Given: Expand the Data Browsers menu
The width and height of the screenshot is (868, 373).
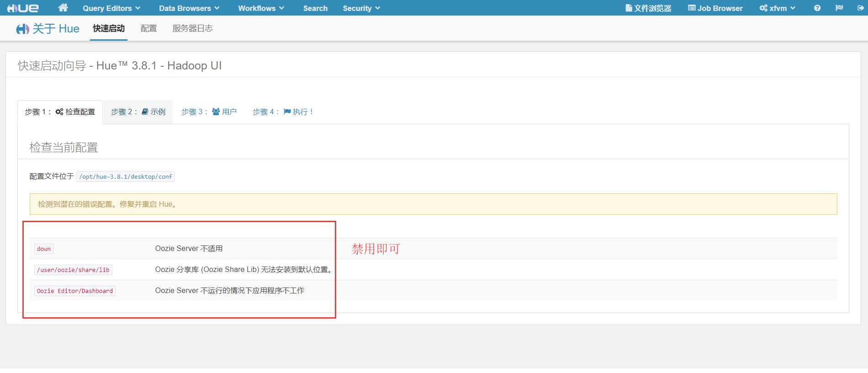Looking at the screenshot, I should click(x=189, y=8).
